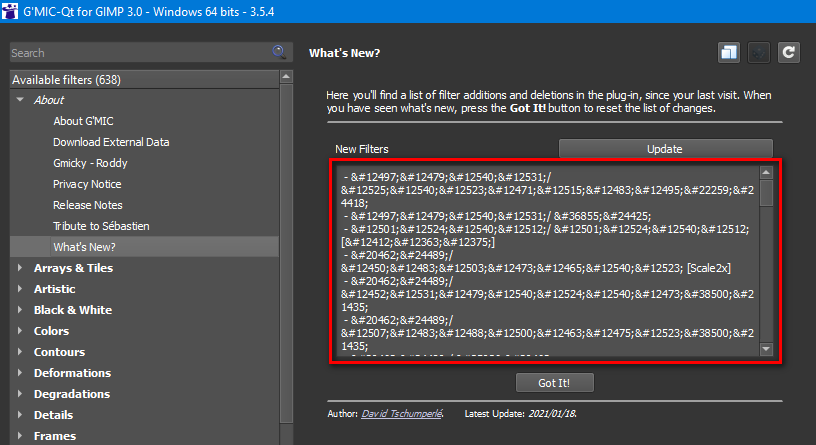Select Tribute to Sébastien entry
The image size is (816, 445).
tap(101, 226)
